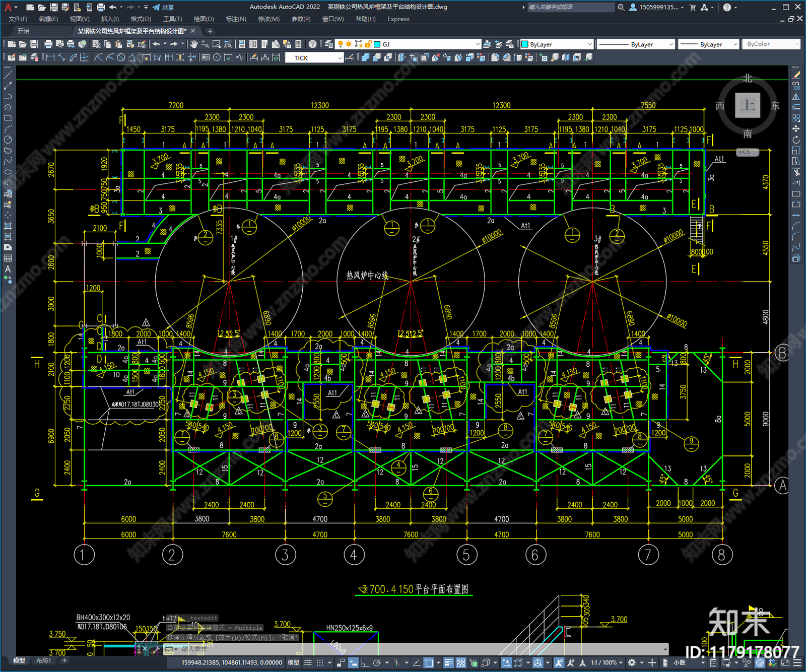The height and width of the screenshot is (672, 806).
Task: Select the Circle draw tool in left toolbar
Action: [x=8, y=140]
